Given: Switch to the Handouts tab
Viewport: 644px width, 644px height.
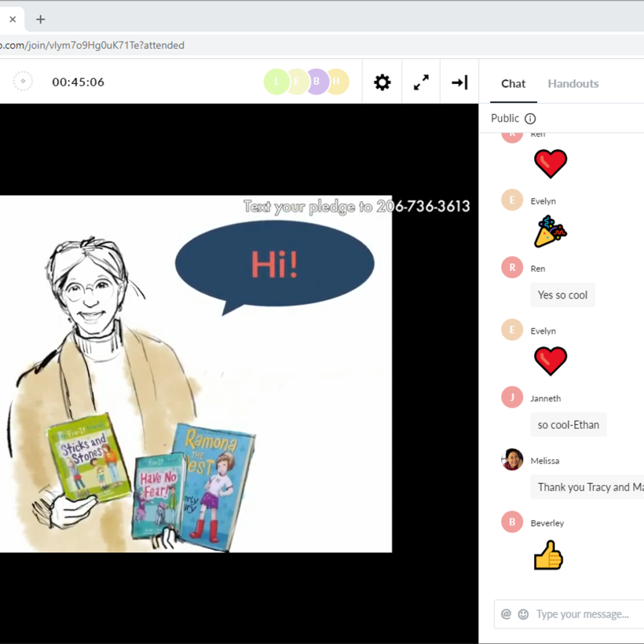Looking at the screenshot, I should pyautogui.click(x=573, y=84).
